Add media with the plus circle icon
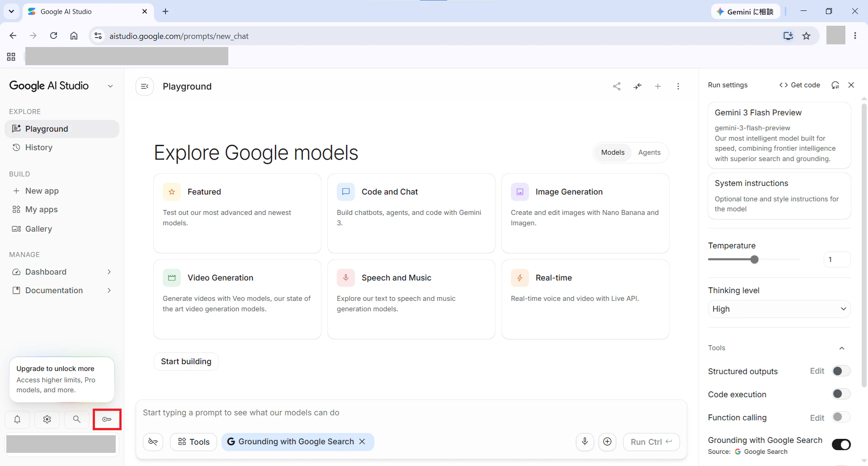 (x=608, y=442)
